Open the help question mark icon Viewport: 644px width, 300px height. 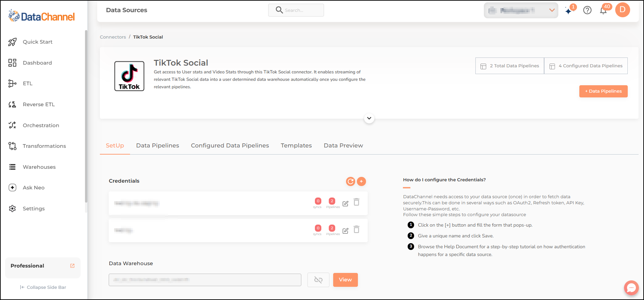587,10
